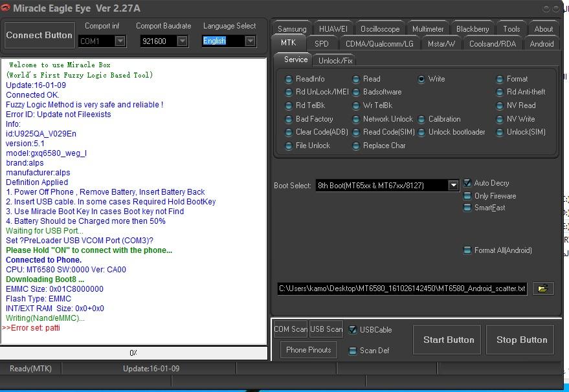Open the Oscilloscope tab

pos(380,29)
